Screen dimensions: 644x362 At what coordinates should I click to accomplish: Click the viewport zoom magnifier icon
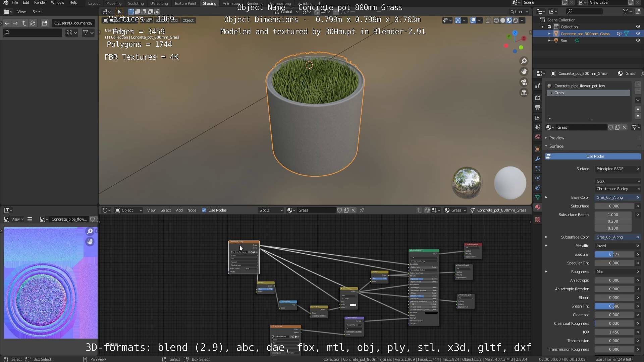coord(524,61)
